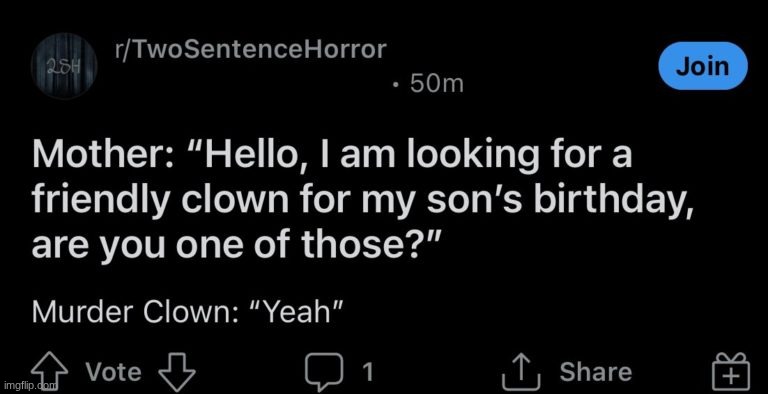The width and height of the screenshot is (768, 394).
Task: Open the 2SH subreddit avatar
Action: point(64,66)
